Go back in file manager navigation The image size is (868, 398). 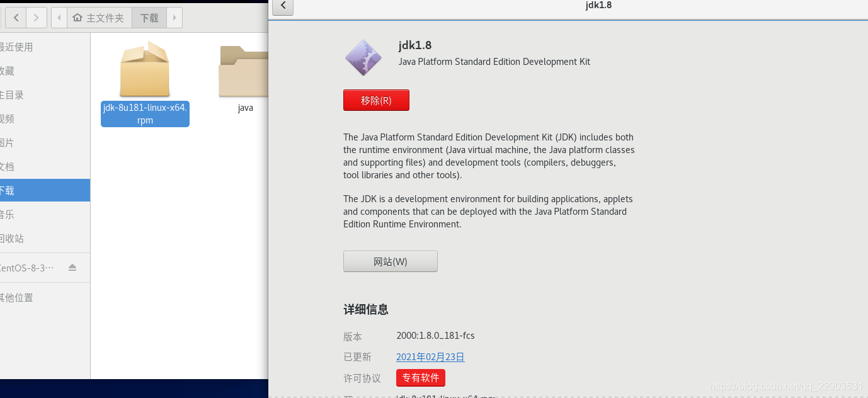point(15,18)
